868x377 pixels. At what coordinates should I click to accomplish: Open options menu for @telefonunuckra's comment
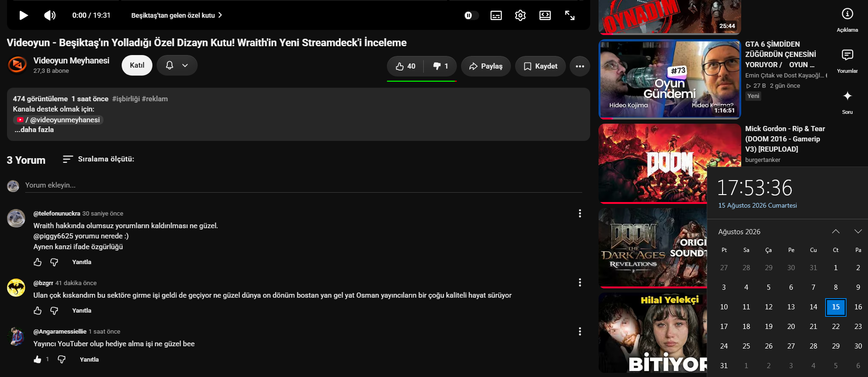pos(580,213)
